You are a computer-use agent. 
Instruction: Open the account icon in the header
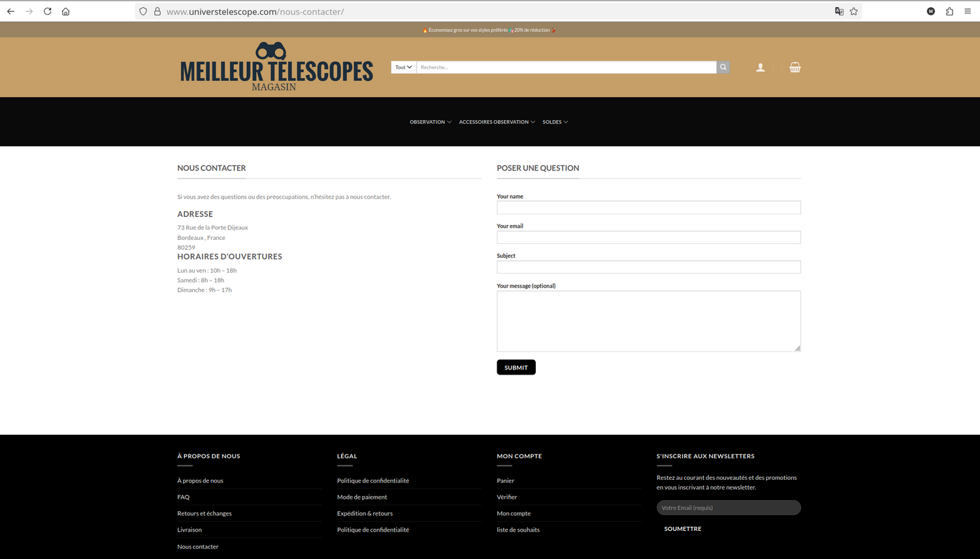click(x=760, y=67)
